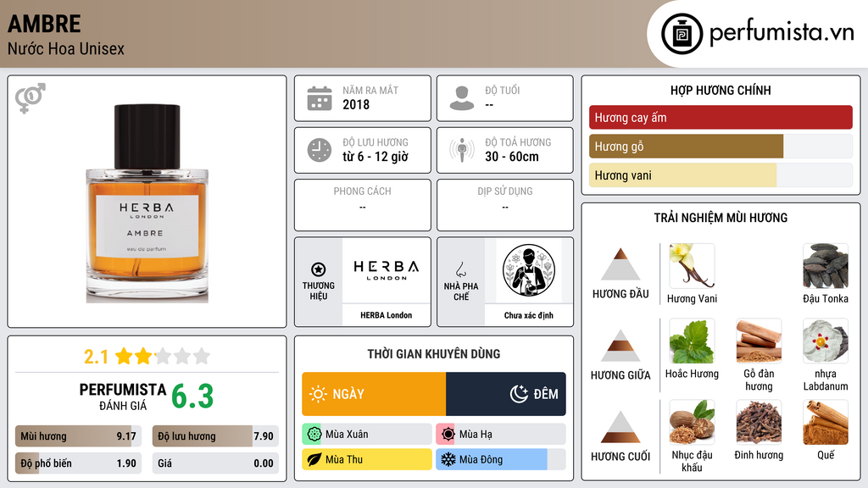This screenshot has height=488, width=868.
Task: Click the Hương gỗ brown accord bar
Action: (686, 147)
